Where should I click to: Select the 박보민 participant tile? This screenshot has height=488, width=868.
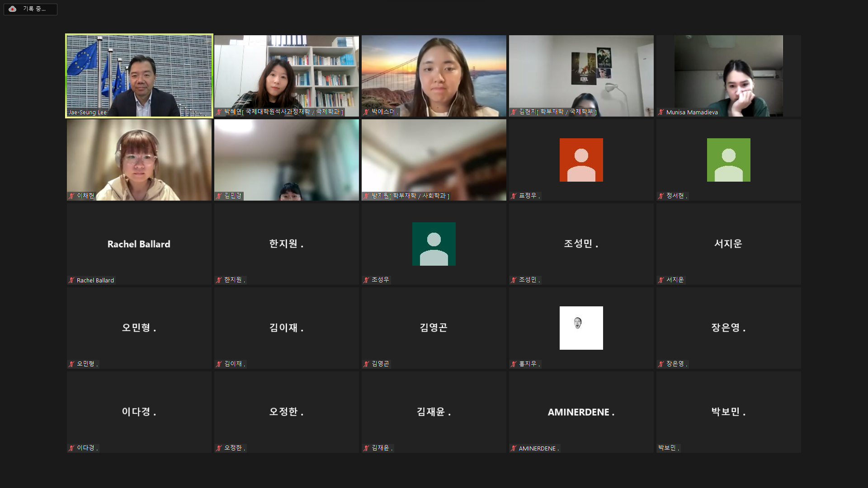[x=728, y=412]
